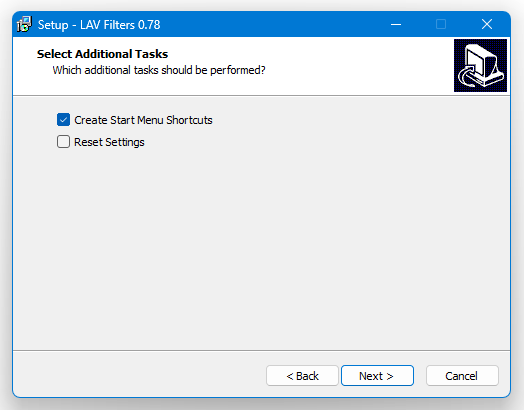Screen dimensions: 524x410
Task: Close the LAV Filters setup window
Action: 487,24
